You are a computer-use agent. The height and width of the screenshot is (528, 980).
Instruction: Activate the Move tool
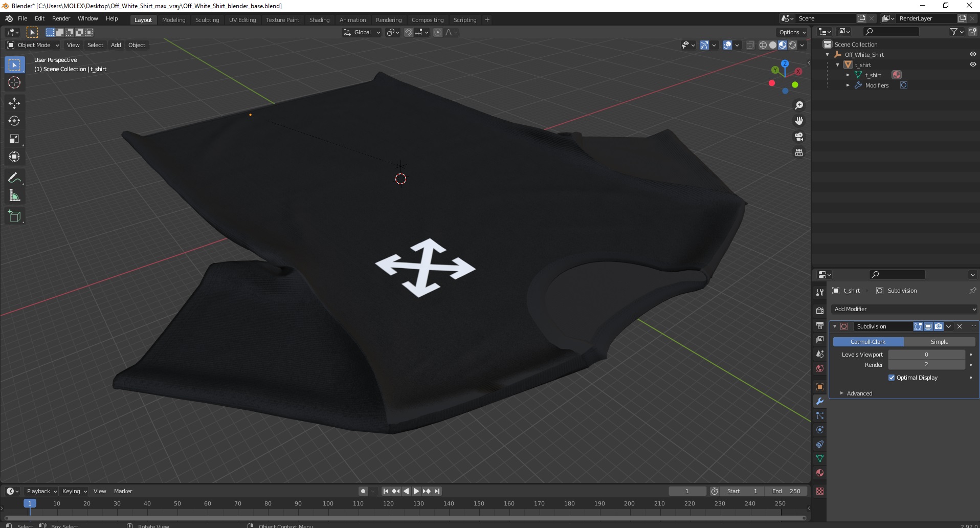[x=14, y=103]
